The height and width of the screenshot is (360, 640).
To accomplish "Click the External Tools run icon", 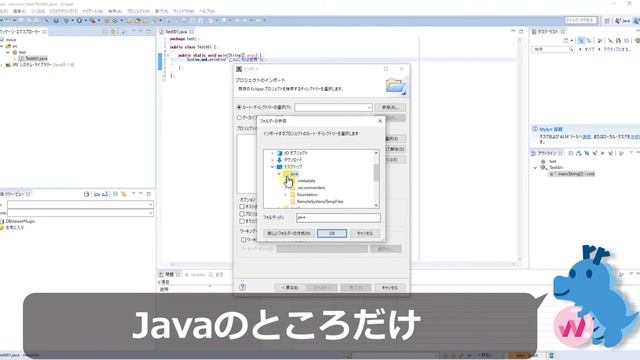I will point(93,20).
